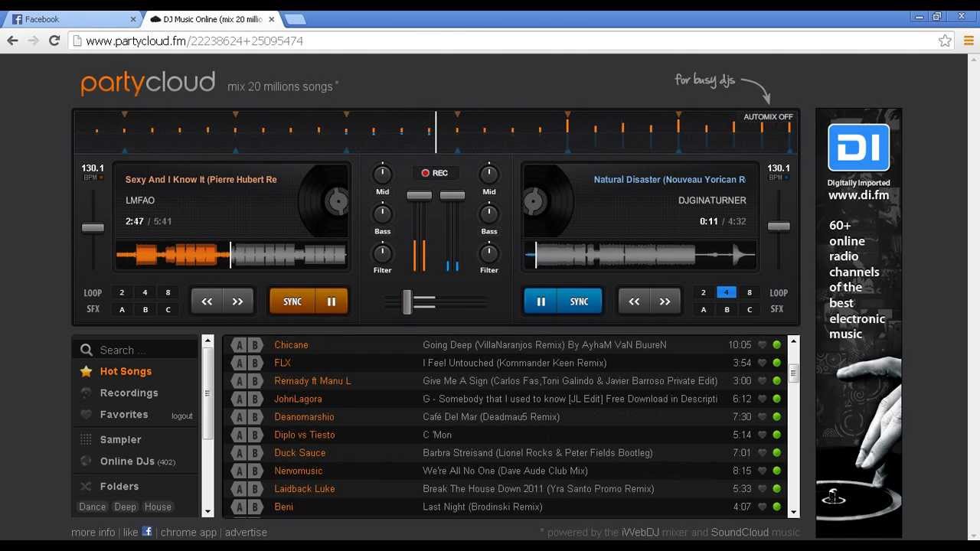
Task: Open Hot Songs list
Action: 126,371
